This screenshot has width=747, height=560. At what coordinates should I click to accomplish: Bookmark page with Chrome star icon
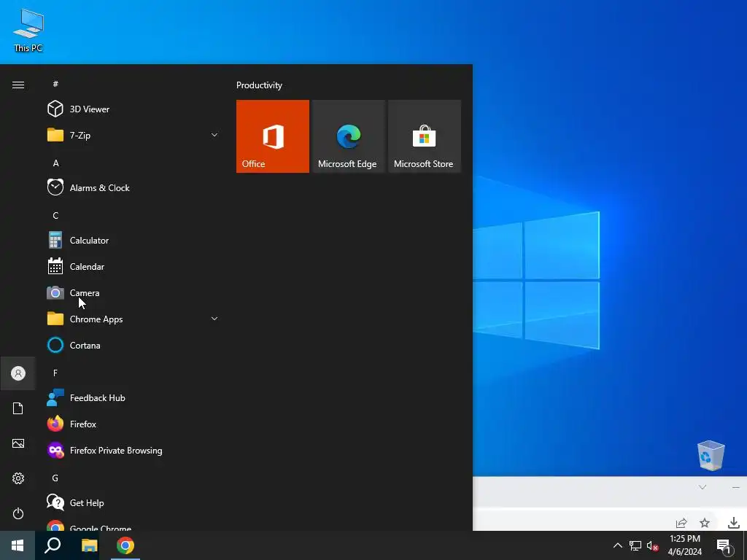(705, 523)
